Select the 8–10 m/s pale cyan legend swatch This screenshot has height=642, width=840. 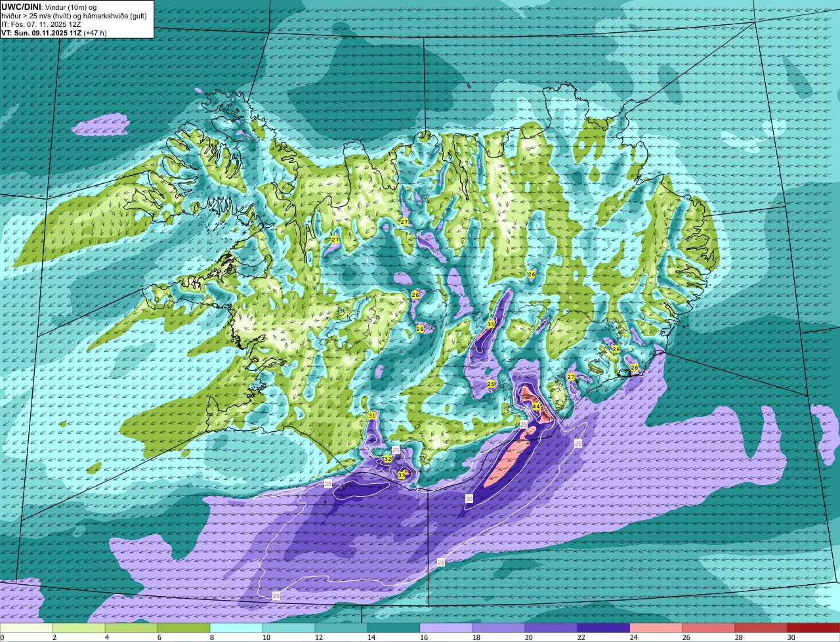[x=236, y=628]
